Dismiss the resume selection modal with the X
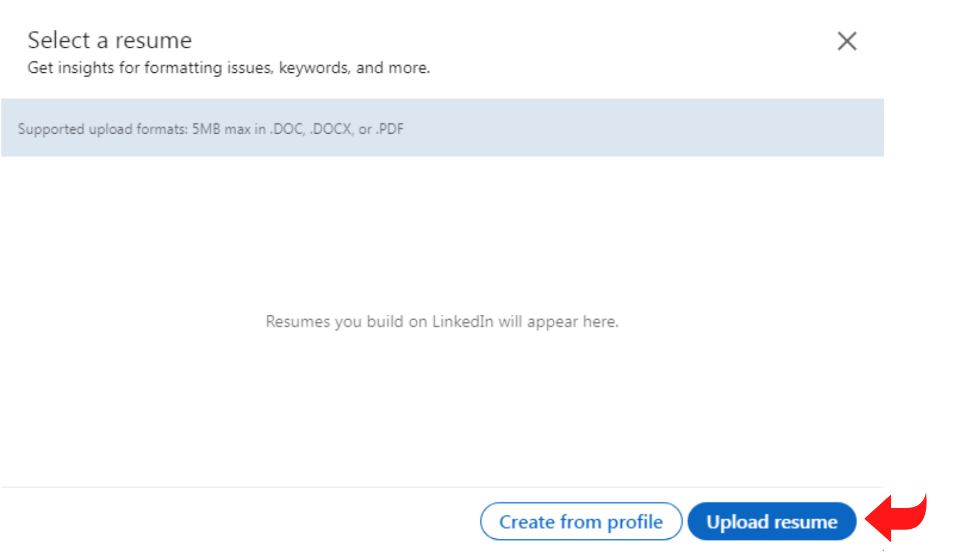This screenshot has width=953, height=560. 846,41
